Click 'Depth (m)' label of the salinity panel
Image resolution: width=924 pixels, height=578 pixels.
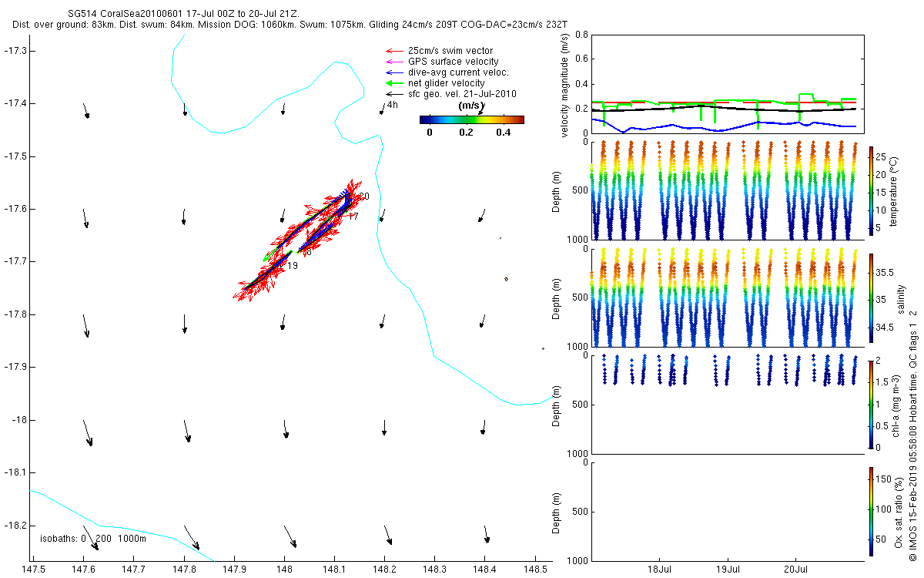(x=557, y=297)
